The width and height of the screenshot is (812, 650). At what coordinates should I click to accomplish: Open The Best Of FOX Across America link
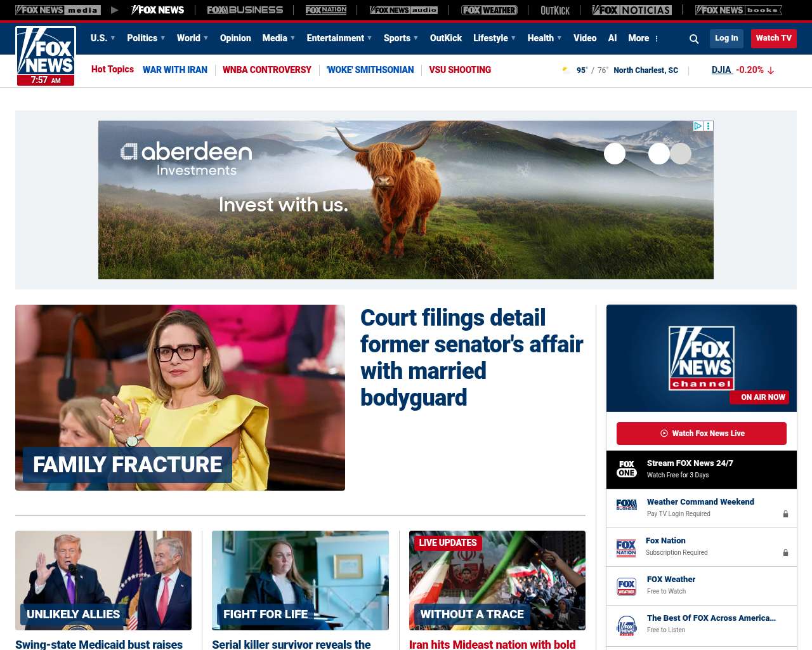(x=711, y=618)
